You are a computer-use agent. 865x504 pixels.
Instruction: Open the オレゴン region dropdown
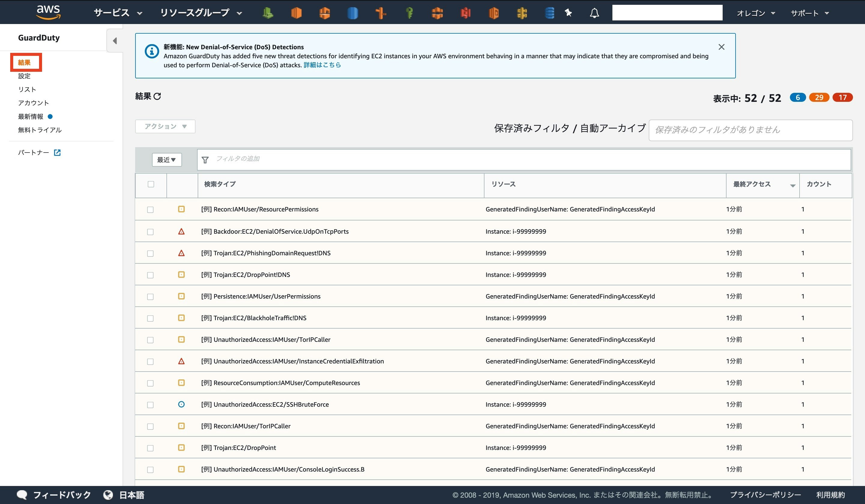[756, 13]
